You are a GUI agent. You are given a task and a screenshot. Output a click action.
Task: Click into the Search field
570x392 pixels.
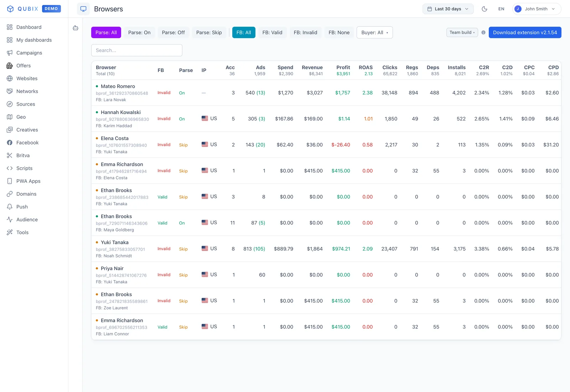tap(137, 50)
